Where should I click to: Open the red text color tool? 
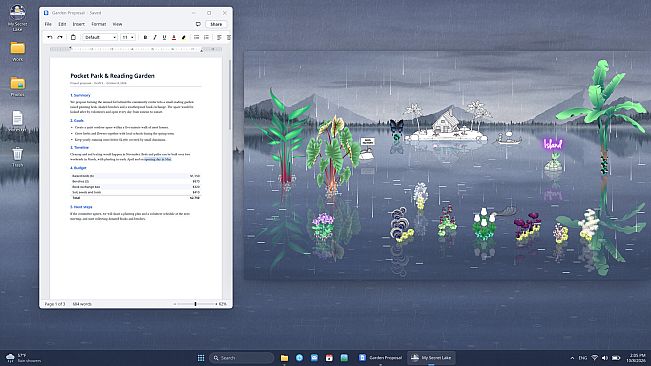tap(174, 37)
